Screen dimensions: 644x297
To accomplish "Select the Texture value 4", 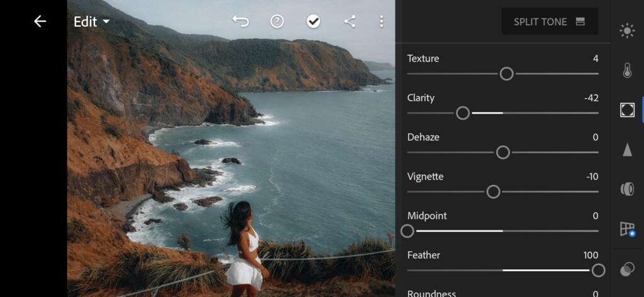I will (x=596, y=58).
